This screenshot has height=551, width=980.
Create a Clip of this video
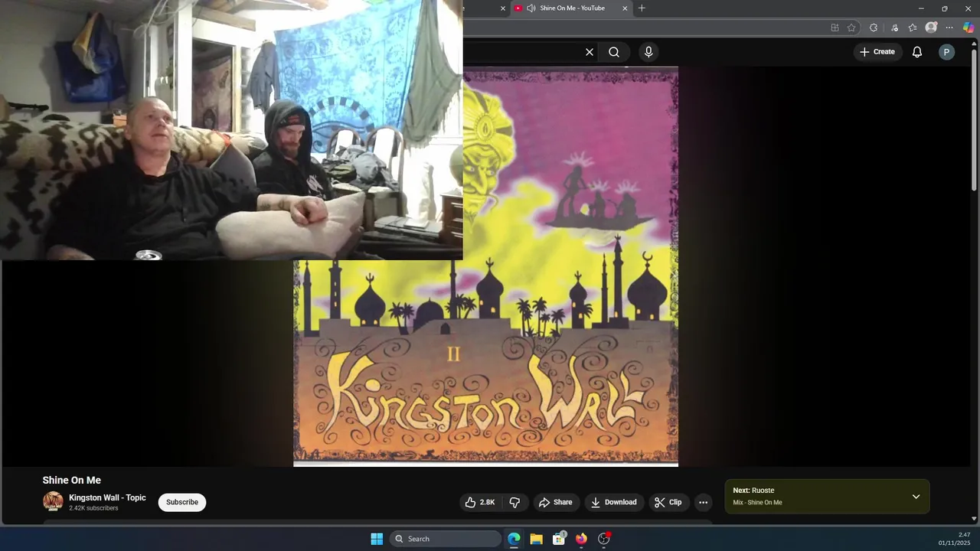click(x=668, y=502)
